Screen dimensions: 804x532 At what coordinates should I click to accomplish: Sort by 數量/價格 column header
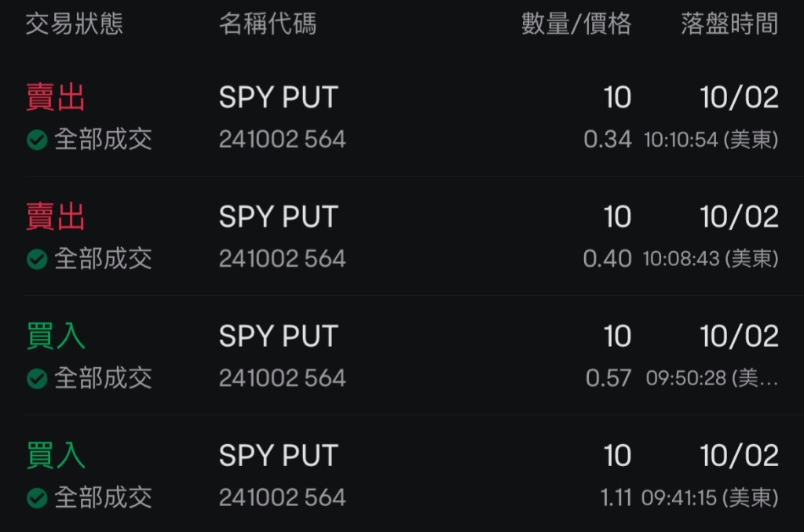[576, 24]
